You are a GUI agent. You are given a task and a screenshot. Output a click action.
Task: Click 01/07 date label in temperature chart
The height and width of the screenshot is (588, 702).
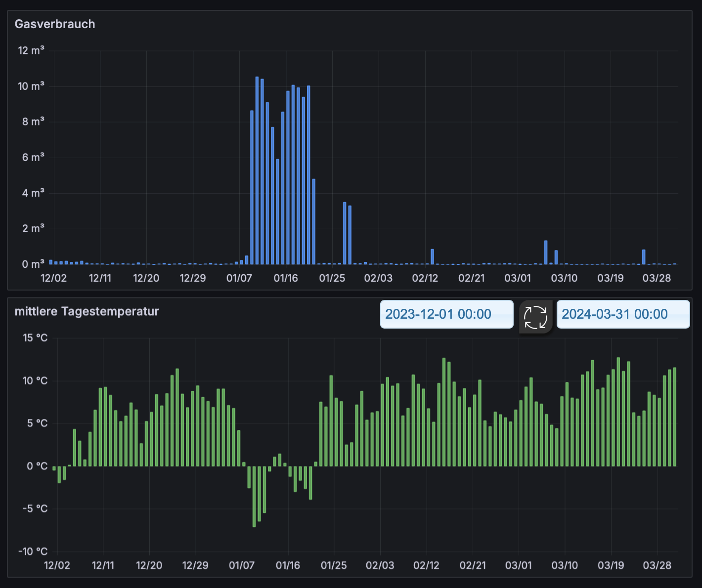(242, 565)
